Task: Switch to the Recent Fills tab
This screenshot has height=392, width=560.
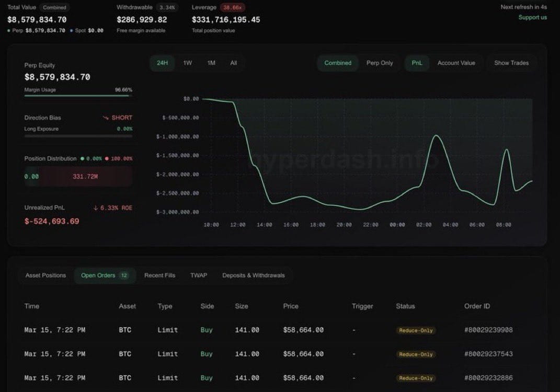Action: pyautogui.click(x=159, y=275)
